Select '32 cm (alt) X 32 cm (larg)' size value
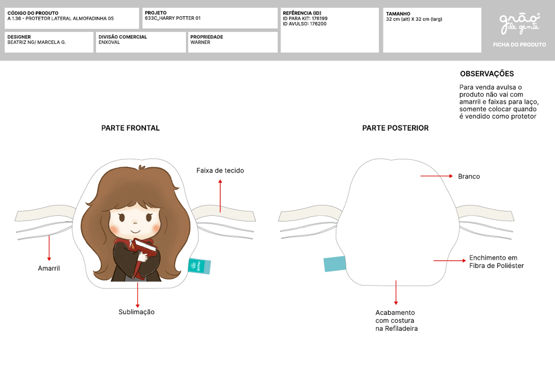This screenshot has height=392, width=555. click(x=414, y=19)
